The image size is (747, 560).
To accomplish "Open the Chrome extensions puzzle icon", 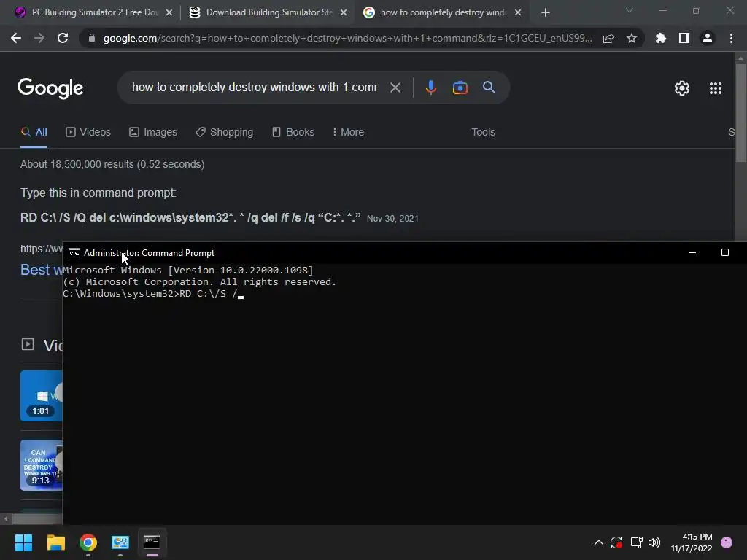I will (x=661, y=38).
